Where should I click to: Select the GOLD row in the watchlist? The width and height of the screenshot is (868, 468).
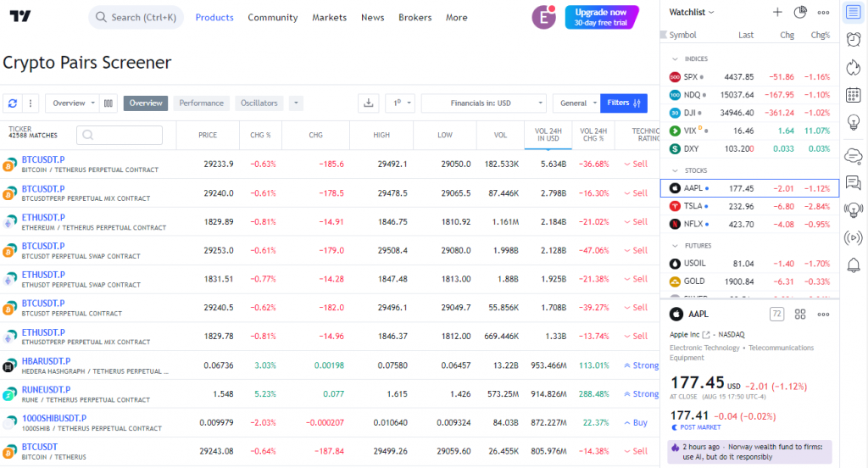click(749, 281)
